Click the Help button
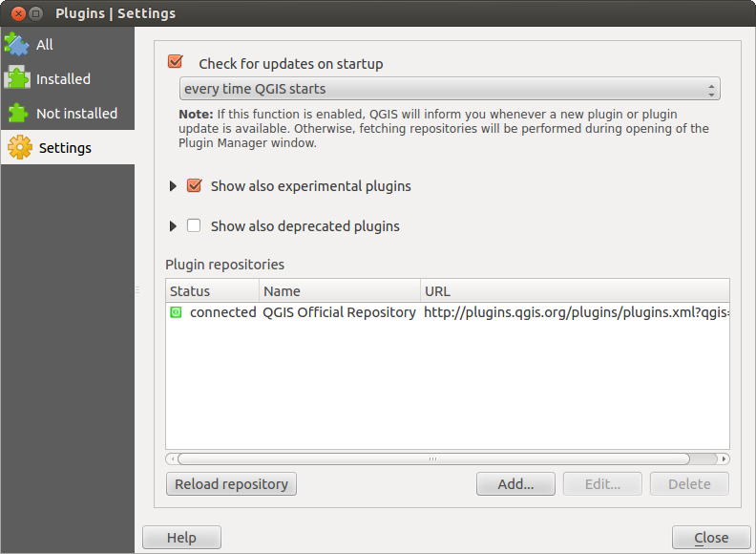 (181, 538)
